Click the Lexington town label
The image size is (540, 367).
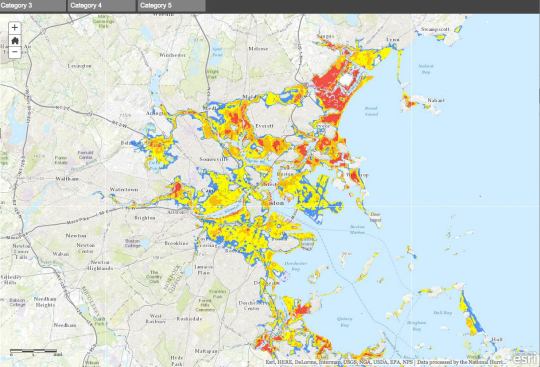pos(80,66)
